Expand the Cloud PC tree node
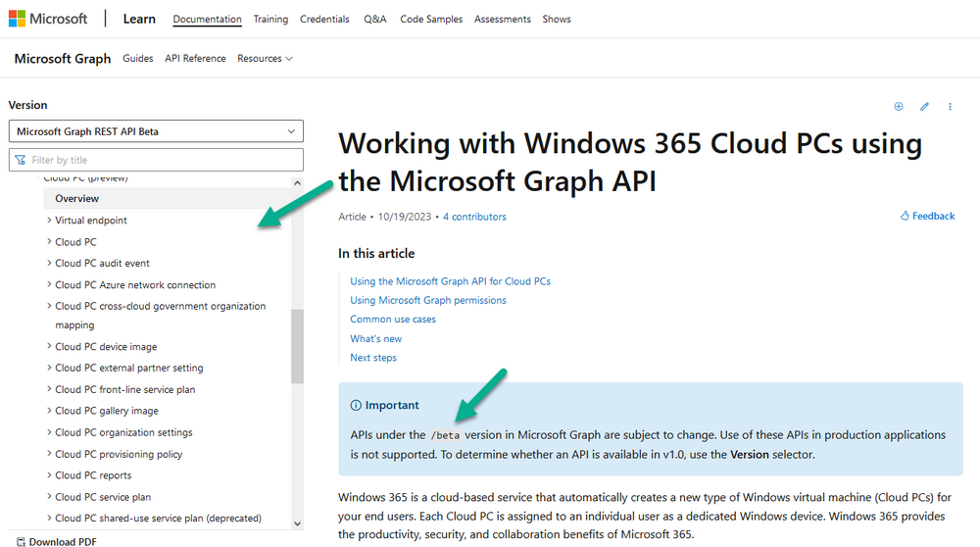The image size is (980, 547). [49, 241]
